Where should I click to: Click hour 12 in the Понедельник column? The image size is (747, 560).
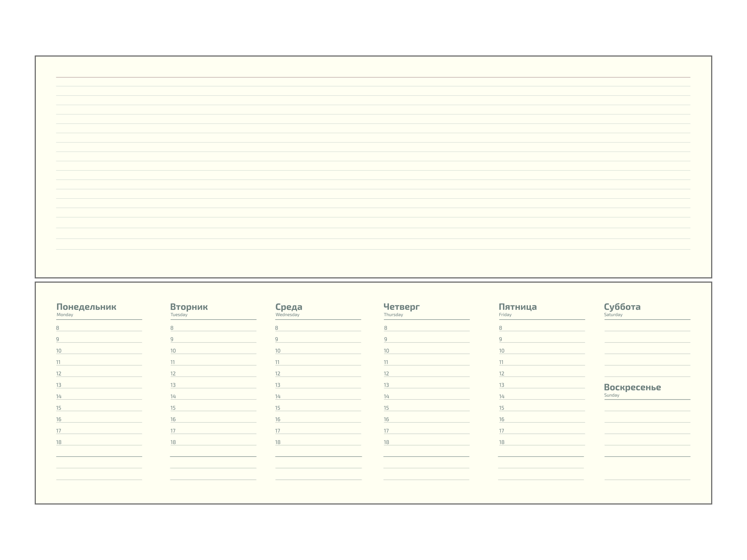pyautogui.click(x=59, y=374)
